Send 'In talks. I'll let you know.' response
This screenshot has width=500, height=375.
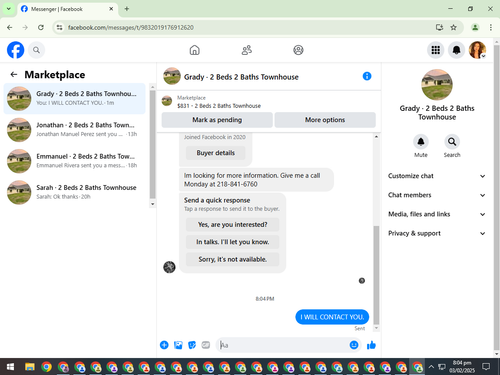(x=232, y=242)
